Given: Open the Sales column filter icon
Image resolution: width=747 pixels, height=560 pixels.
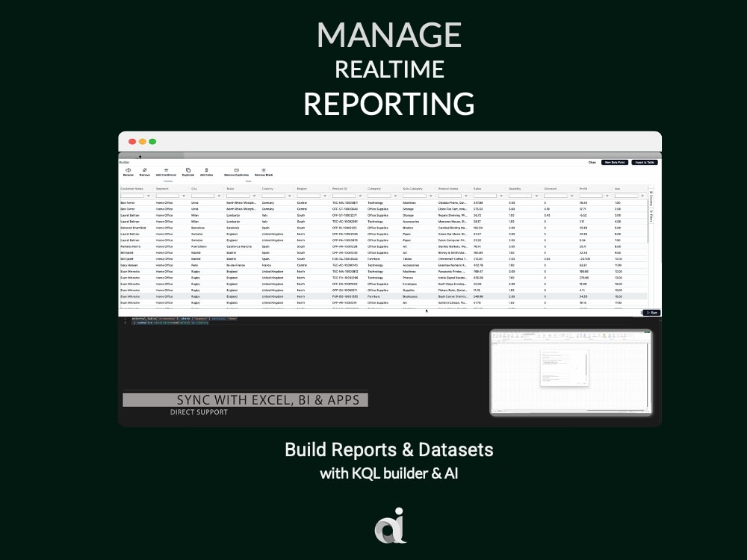Looking at the screenshot, I should tap(500, 196).
